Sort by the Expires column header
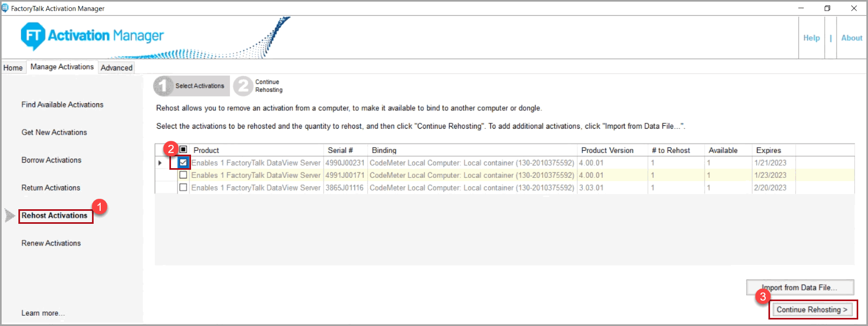The width and height of the screenshot is (868, 326). pyautogui.click(x=774, y=150)
